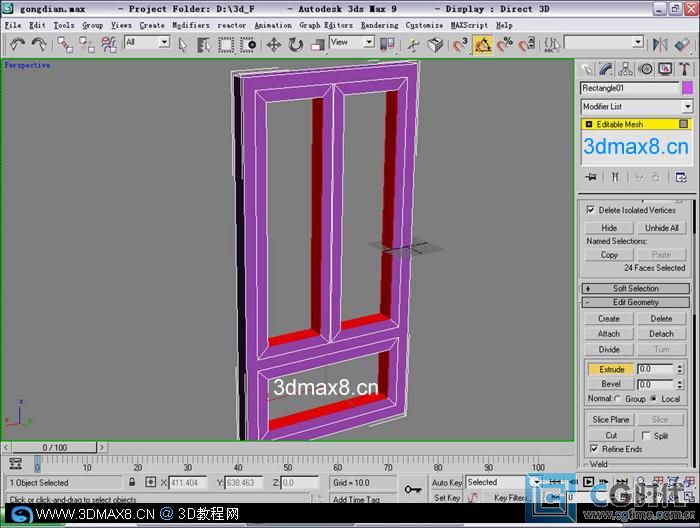This screenshot has width=700, height=528.
Task: Open the Select by Name list
Action: [x=204, y=45]
